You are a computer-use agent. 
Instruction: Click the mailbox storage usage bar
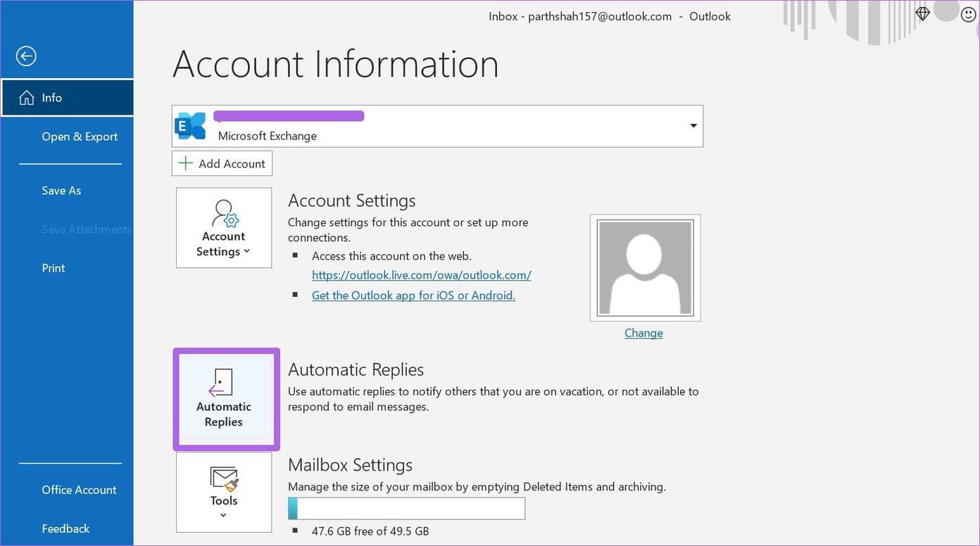click(x=406, y=509)
